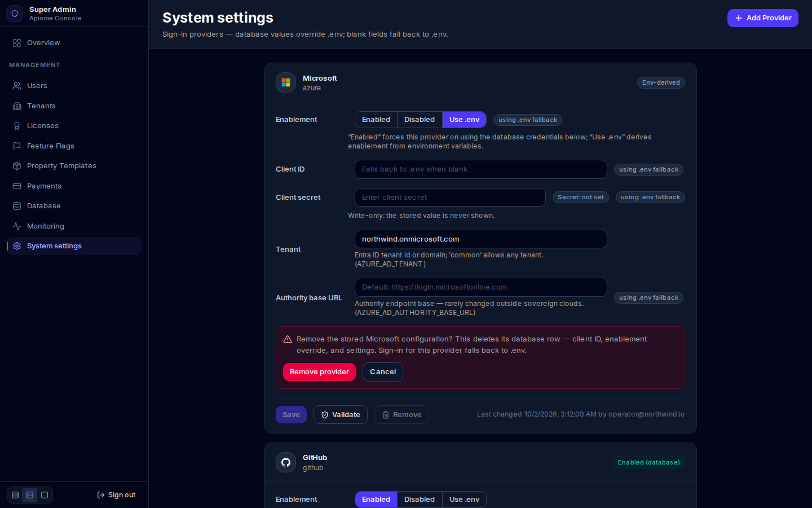Switch to the compact three-row density icon
The width and height of the screenshot is (812, 508).
15,495
